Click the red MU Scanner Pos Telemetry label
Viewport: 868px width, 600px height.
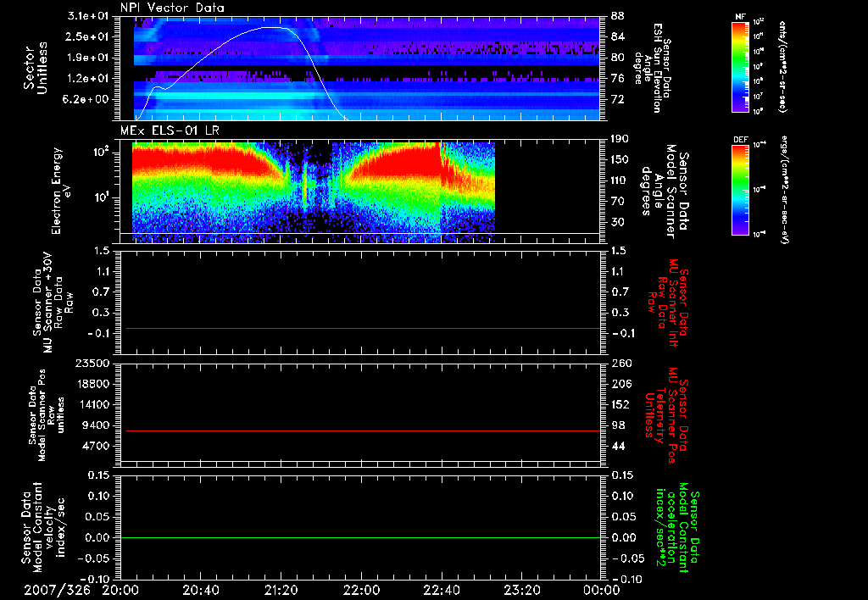[666, 414]
